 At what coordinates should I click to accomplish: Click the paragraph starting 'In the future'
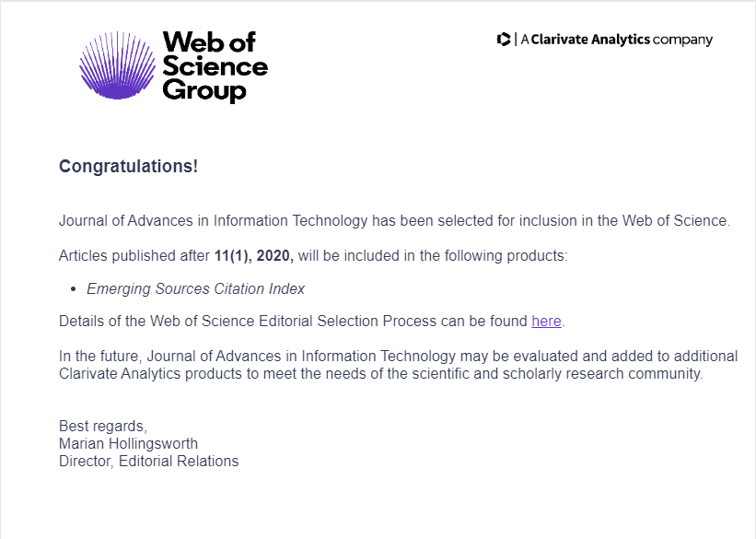(x=398, y=365)
